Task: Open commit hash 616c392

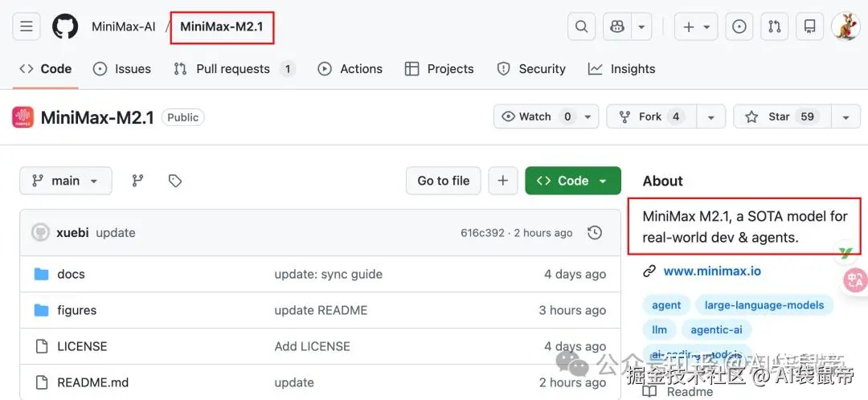Action: click(x=482, y=233)
